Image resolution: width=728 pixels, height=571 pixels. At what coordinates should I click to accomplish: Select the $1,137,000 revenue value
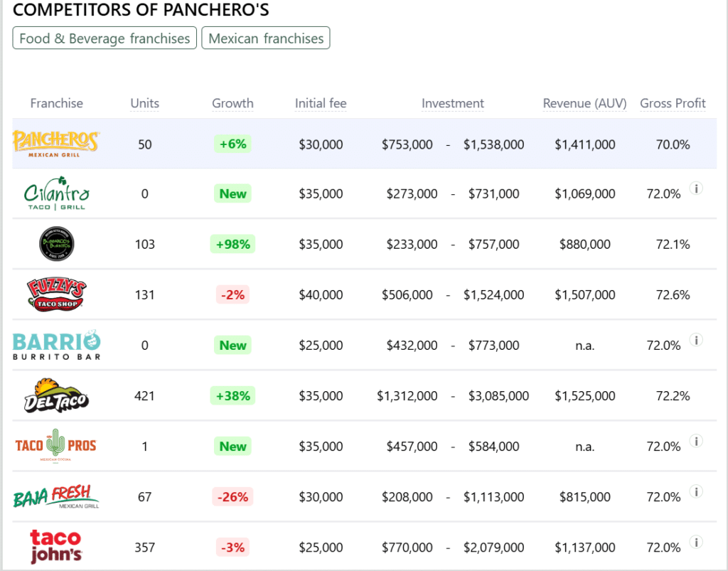pos(585,548)
